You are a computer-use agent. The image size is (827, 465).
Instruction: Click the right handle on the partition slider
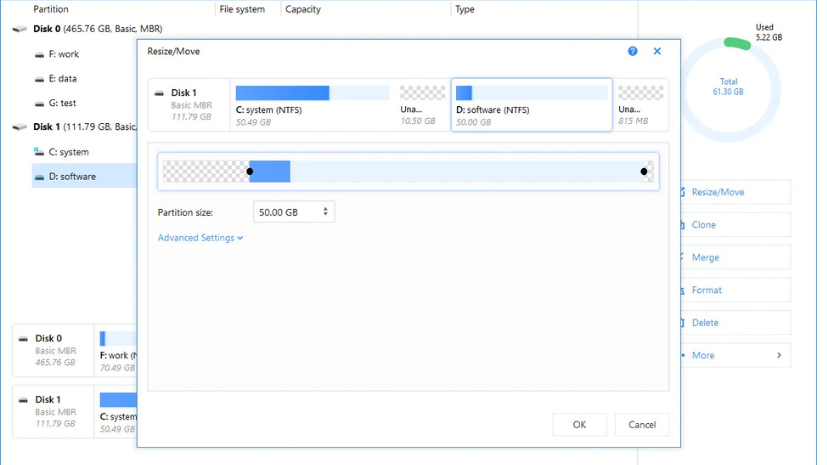pos(644,172)
